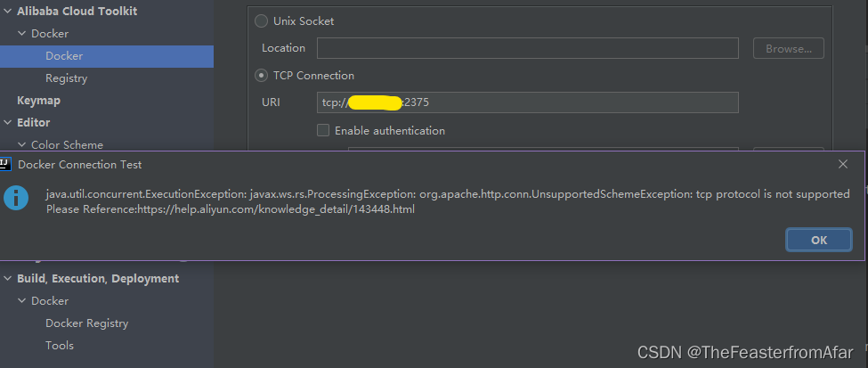The image size is (868, 368).
Task: Open the Tools item under Docker
Action: 60,345
